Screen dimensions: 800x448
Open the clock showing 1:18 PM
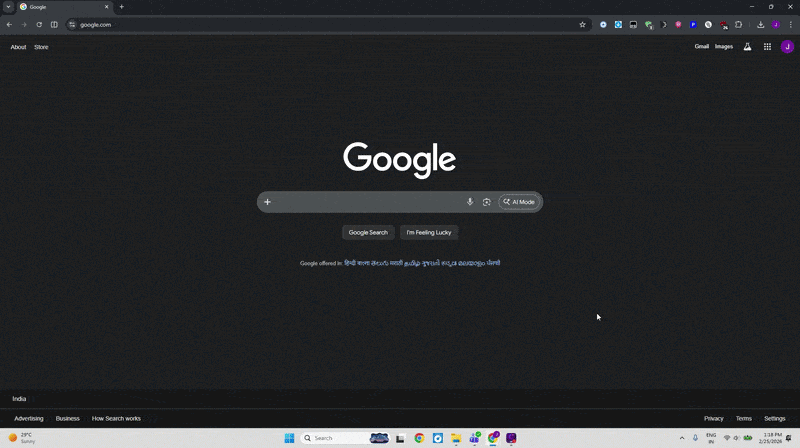coord(772,438)
